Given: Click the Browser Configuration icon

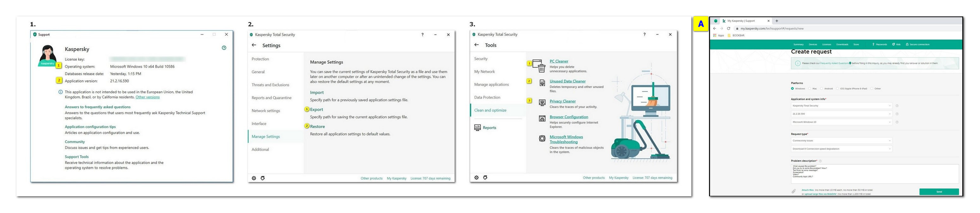Looking at the screenshot, I should coord(542,119).
